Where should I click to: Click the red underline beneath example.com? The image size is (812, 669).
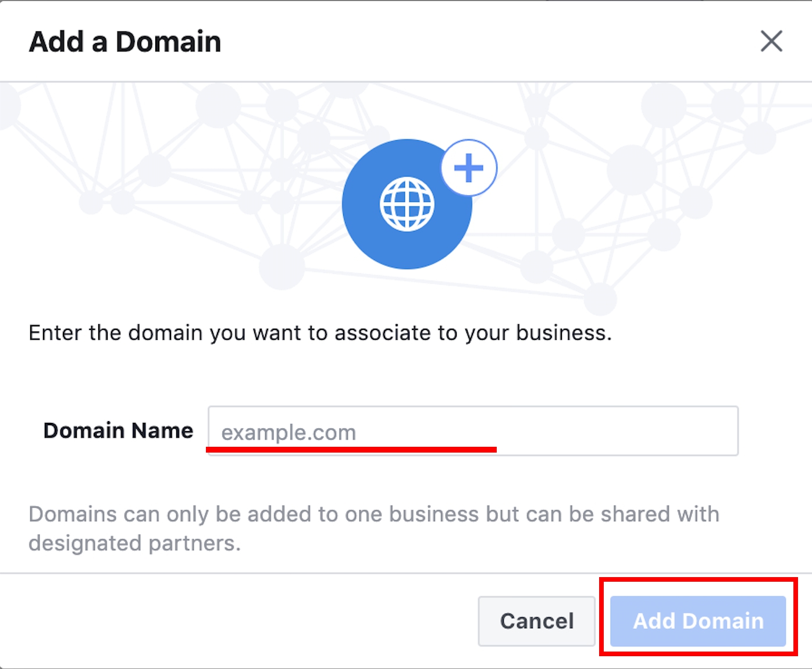pos(351,449)
